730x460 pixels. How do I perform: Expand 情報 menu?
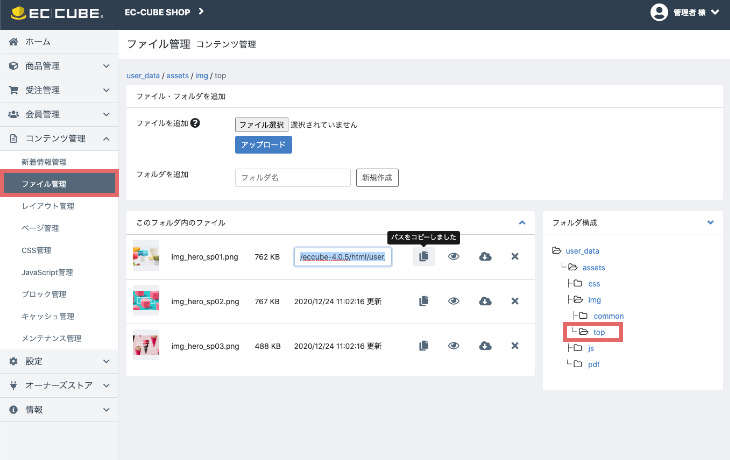59,410
